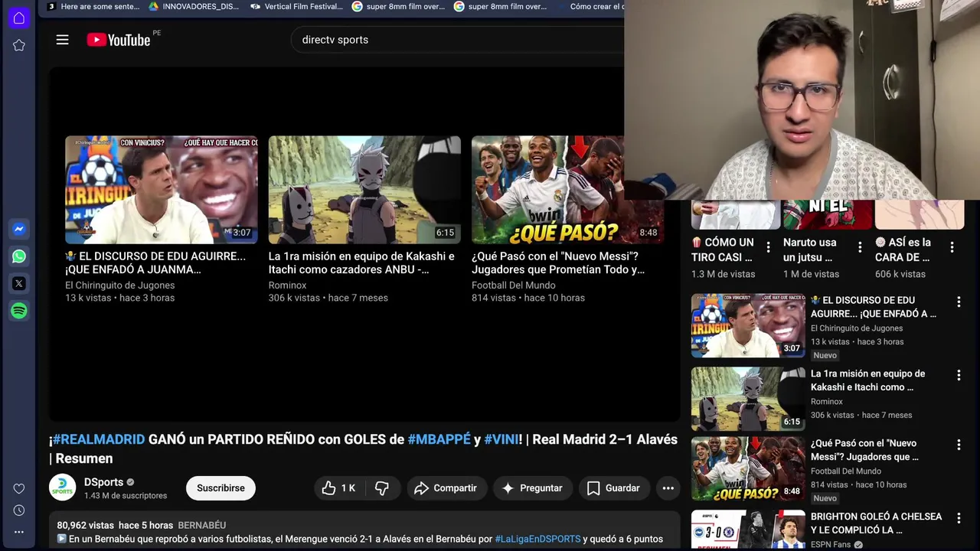Open 'El Chiringuito de Jugones' channel under end-screen video
This screenshot has width=980, height=551.
point(120,285)
